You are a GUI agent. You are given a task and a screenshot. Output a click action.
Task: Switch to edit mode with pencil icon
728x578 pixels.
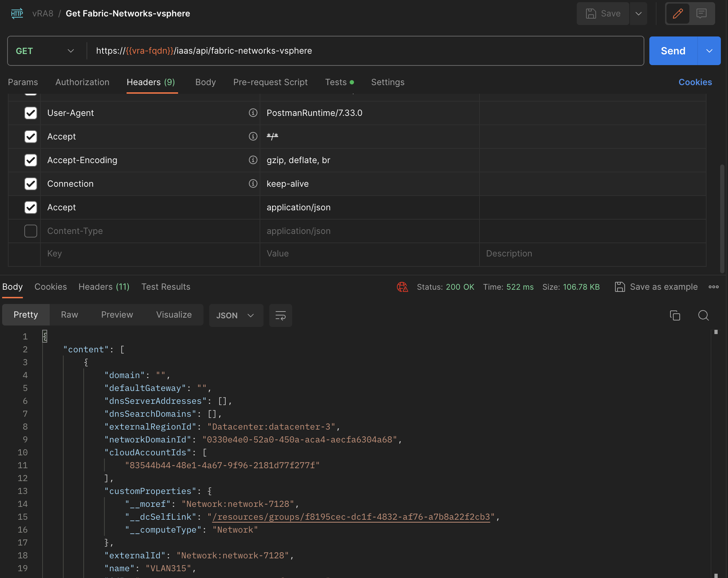678,14
